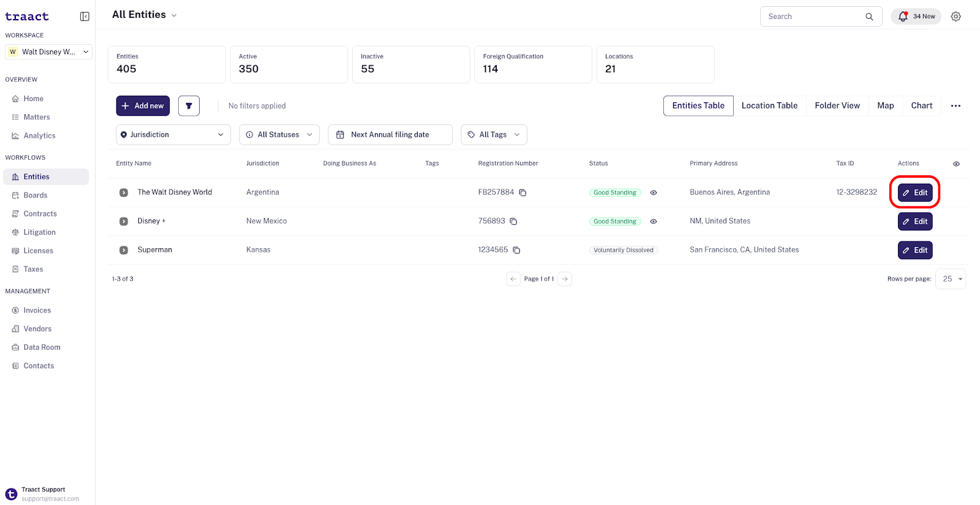This screenshot has width=980, height=505.
Task: Open the Jurisdiction filter dropdown
Action: click(x=173, y=135)
